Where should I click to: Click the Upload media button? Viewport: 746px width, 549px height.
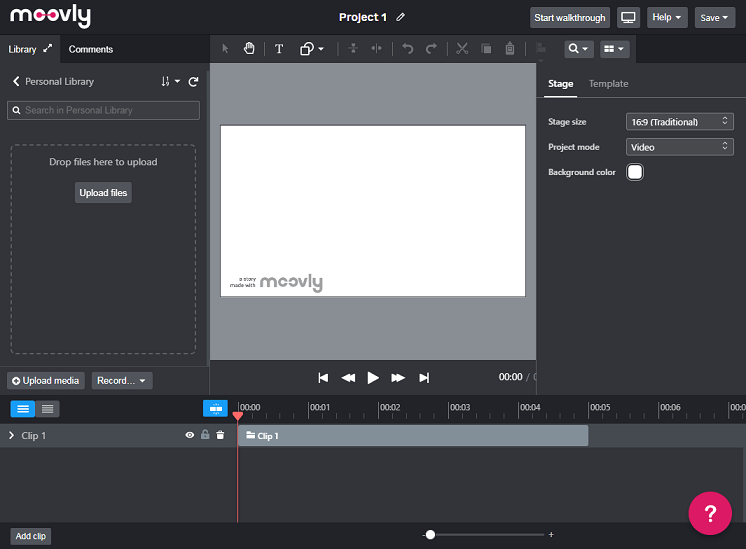tap(46, 381)
